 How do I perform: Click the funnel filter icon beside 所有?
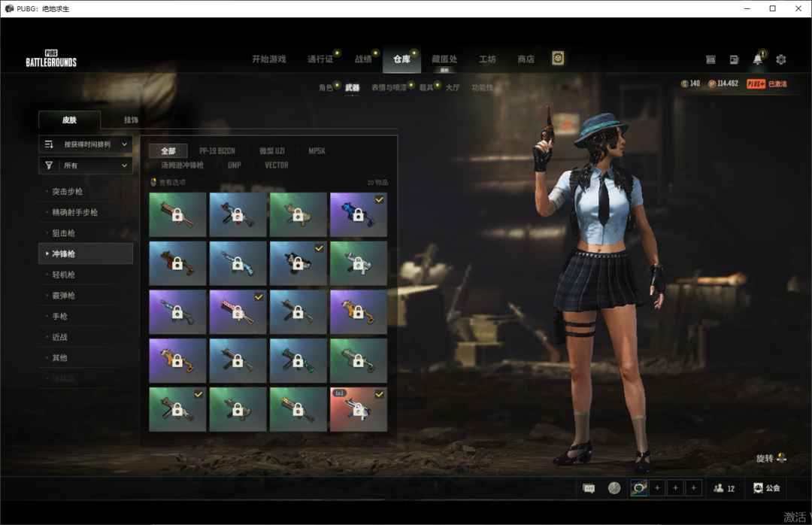pyautogui.click(x=49, y=165)
